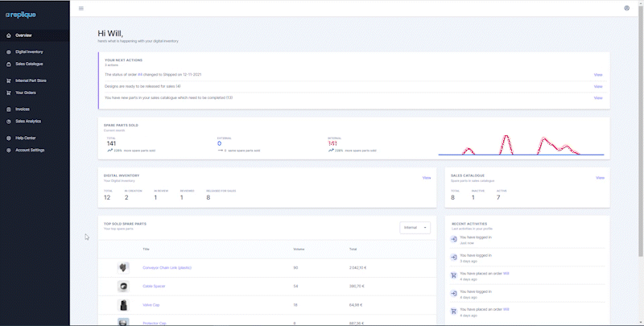644x326 pixels.
Task: Click the Your Orders cart icon
Action: (x=9, y=93)
